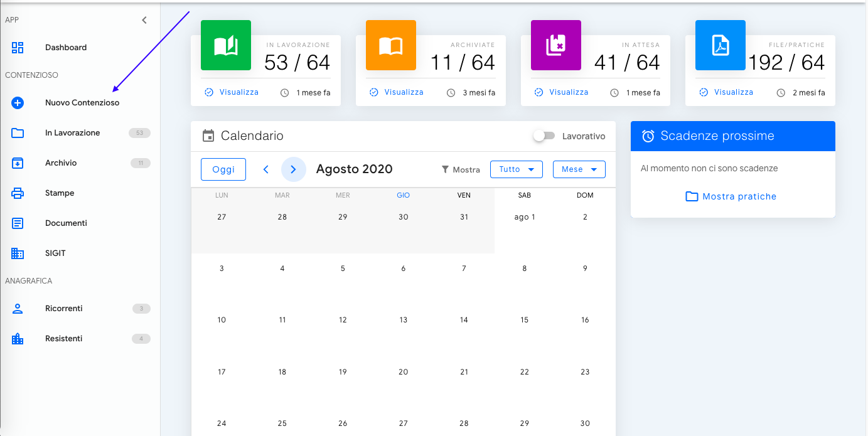Viewport: 868px width, 436px height.
Task: Click the 11 badge beside Archivio
Action: click(141, 163)
